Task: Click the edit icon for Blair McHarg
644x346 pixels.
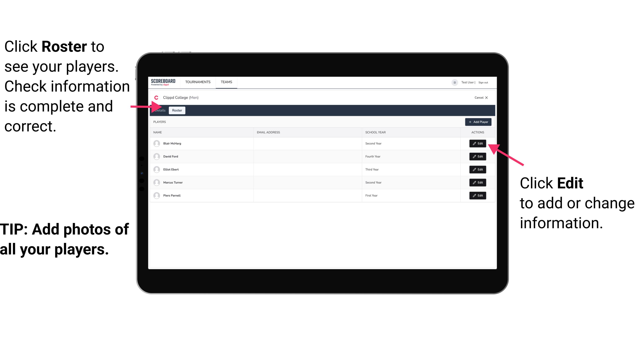Action: coord(477,143)
